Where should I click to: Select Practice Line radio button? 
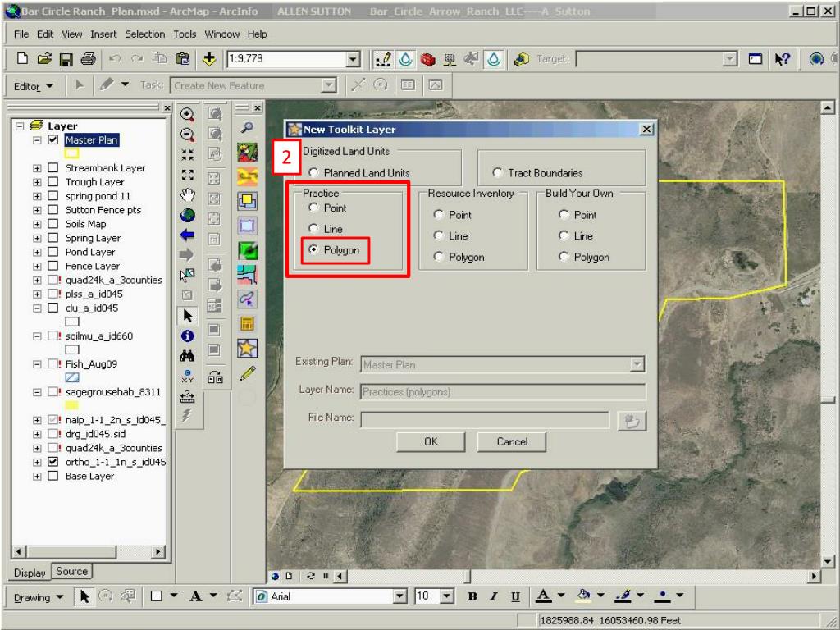click(x=313, y=228)
